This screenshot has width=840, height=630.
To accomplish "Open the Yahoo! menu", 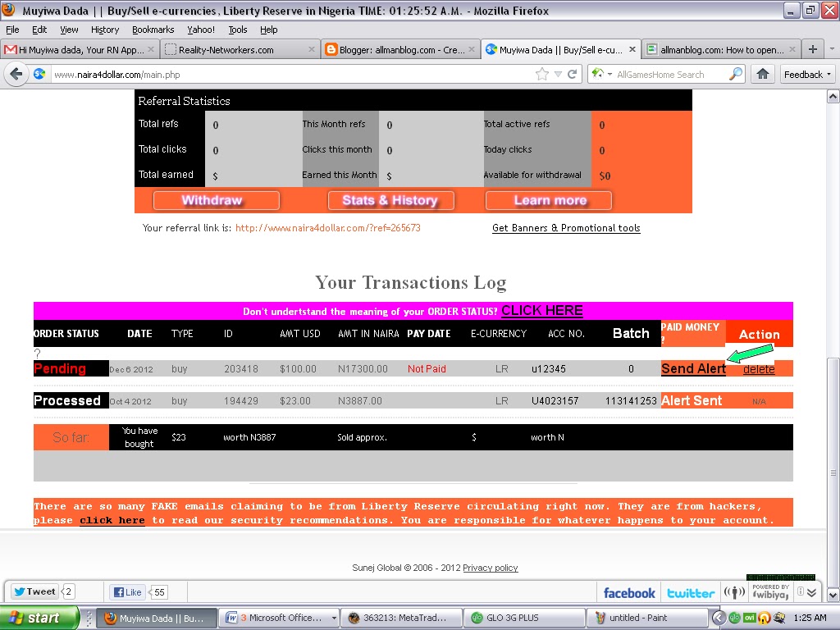I will pos(201,30).
